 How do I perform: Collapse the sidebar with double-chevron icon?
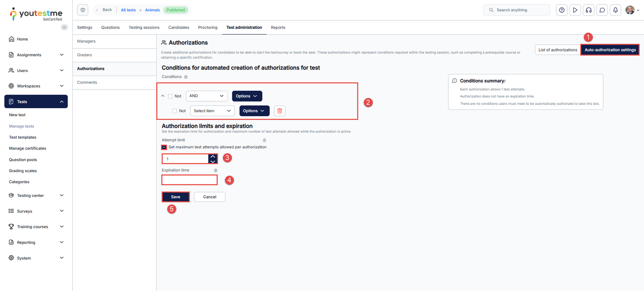click(x=64, y=27)
